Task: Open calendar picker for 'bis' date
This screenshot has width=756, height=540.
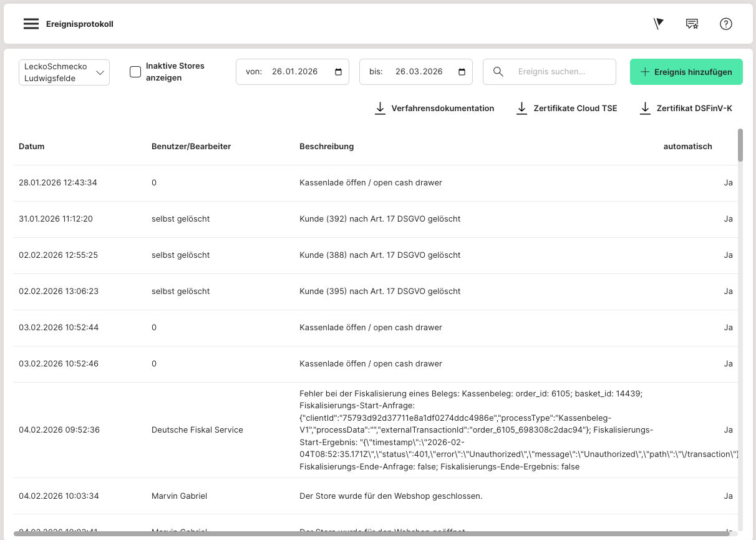Action: (x=462, y=72)
